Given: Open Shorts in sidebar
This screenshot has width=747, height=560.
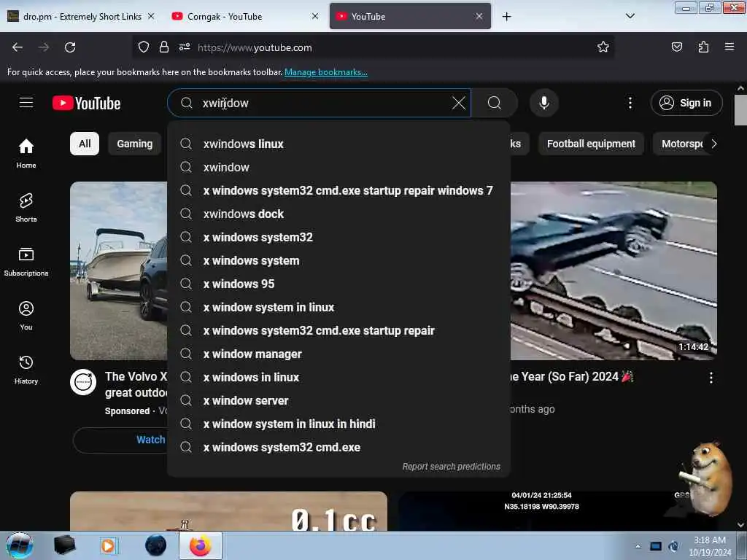Looking at the screenshot, I should [26, 208].
